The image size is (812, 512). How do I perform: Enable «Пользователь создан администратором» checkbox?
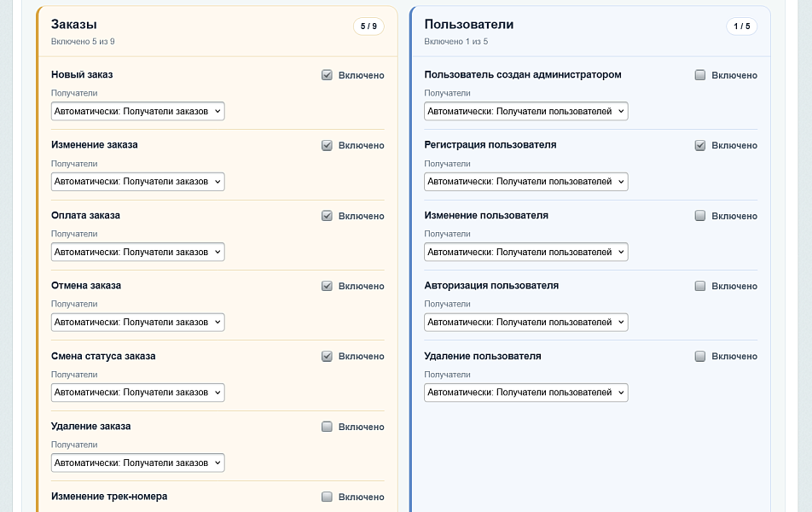[700, 75]
